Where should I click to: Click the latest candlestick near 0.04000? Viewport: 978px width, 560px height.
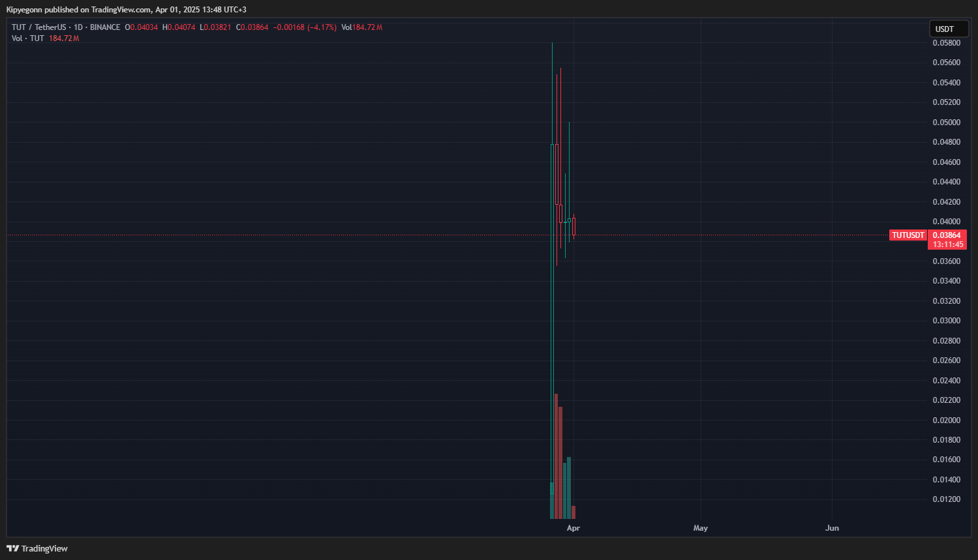pos(573,226)
